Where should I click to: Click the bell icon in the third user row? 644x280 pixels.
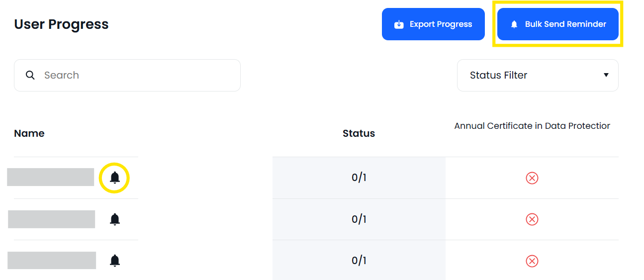pyautogui.click(x=115, y=261)
